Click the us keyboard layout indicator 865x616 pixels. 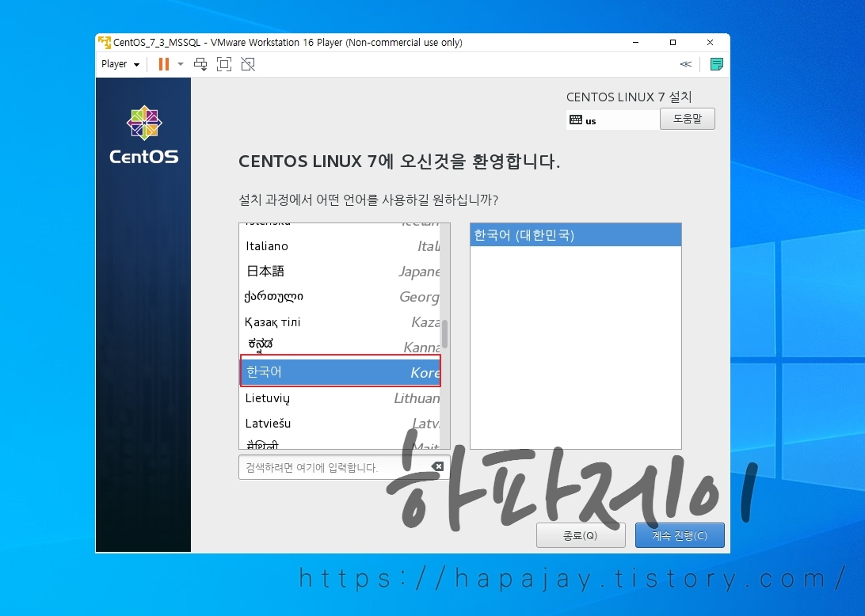pyautogui.click(x=612, y=120)
